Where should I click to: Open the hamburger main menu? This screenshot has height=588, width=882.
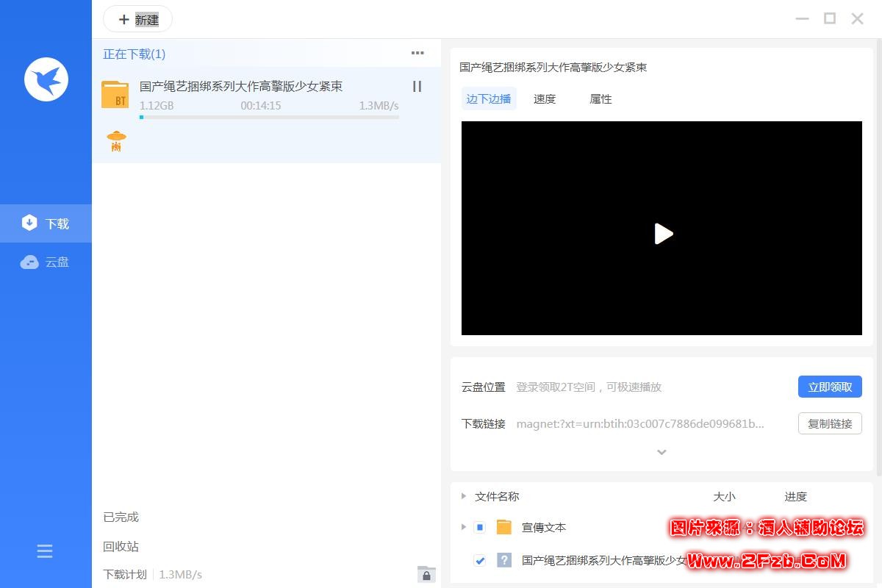click(x=45, y=551)
